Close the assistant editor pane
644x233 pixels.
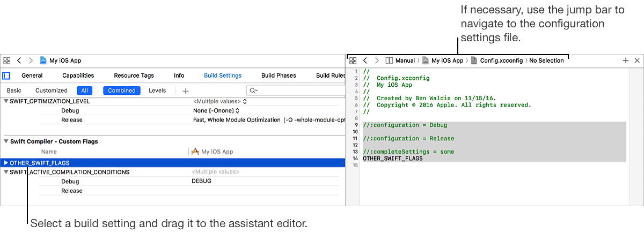[x=637, y=61]
